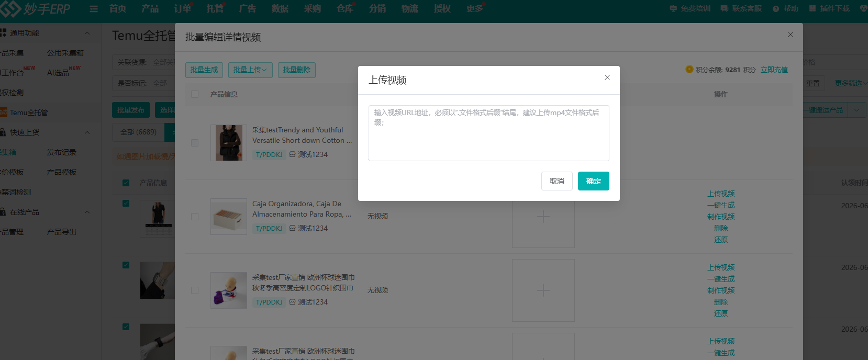Open 更多 menu in top navigation
This screenshot has height=360, width=868.
coord(475,8)
